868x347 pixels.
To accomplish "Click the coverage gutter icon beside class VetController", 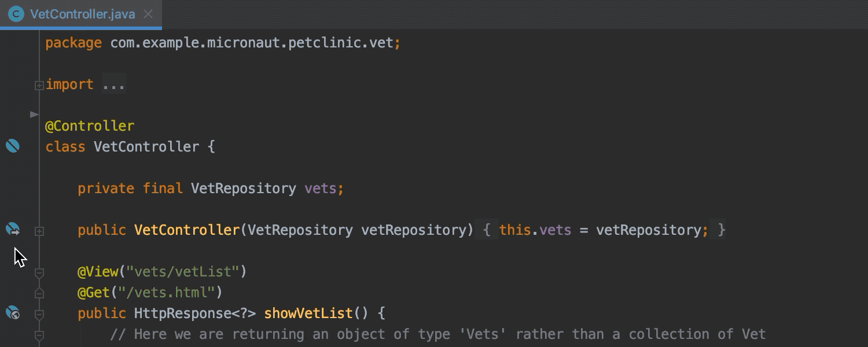I will pos(13,146).
